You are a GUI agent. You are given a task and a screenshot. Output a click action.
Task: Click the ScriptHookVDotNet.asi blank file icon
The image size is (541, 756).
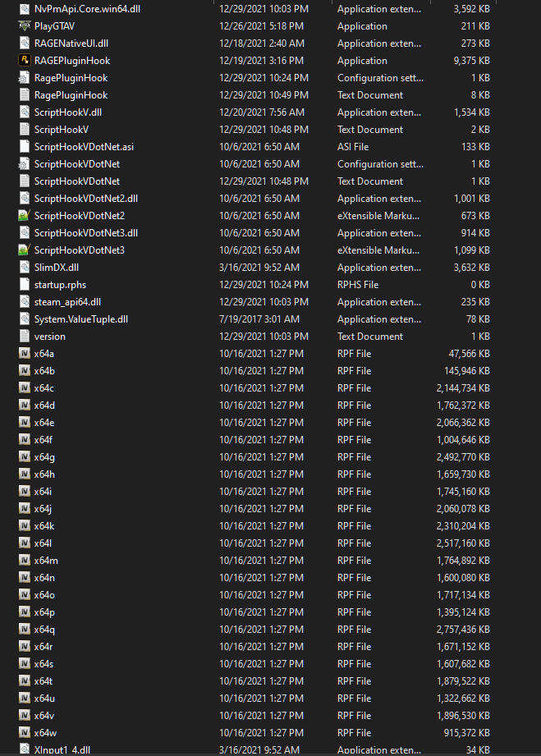coord(24,147)
